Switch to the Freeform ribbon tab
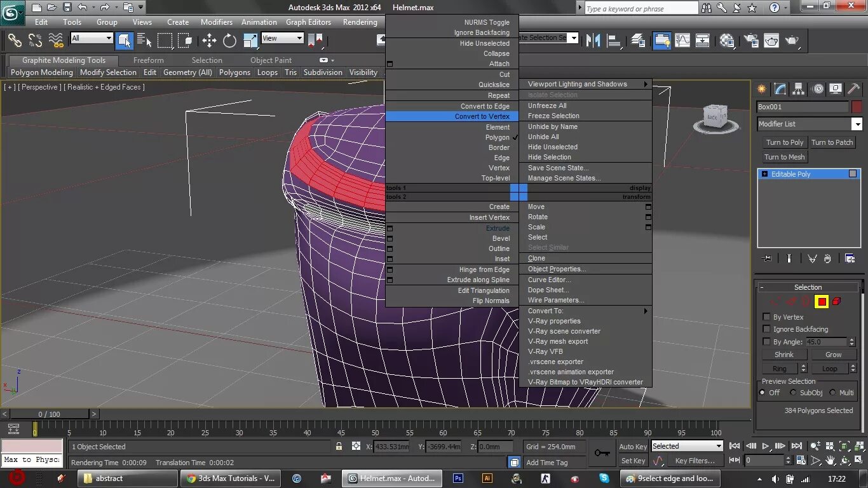Image resolution: width=868 pixels, height=488 pixels. click(148, 60)
